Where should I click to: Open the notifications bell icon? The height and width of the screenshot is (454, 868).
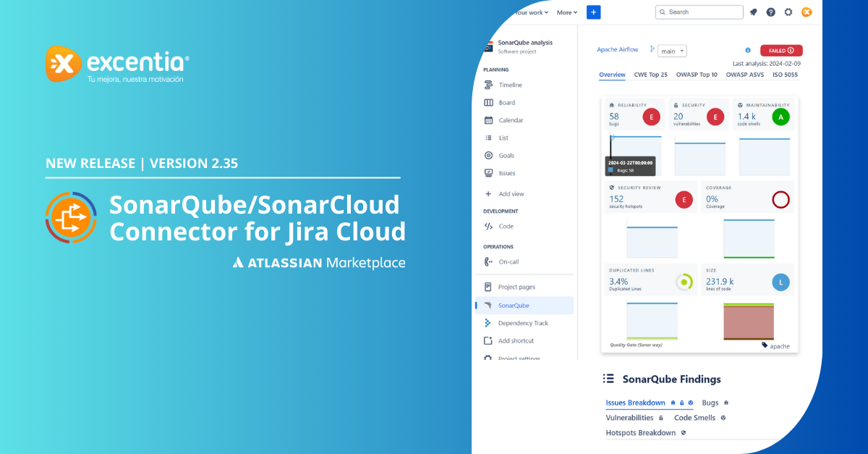tap(753, 12)
